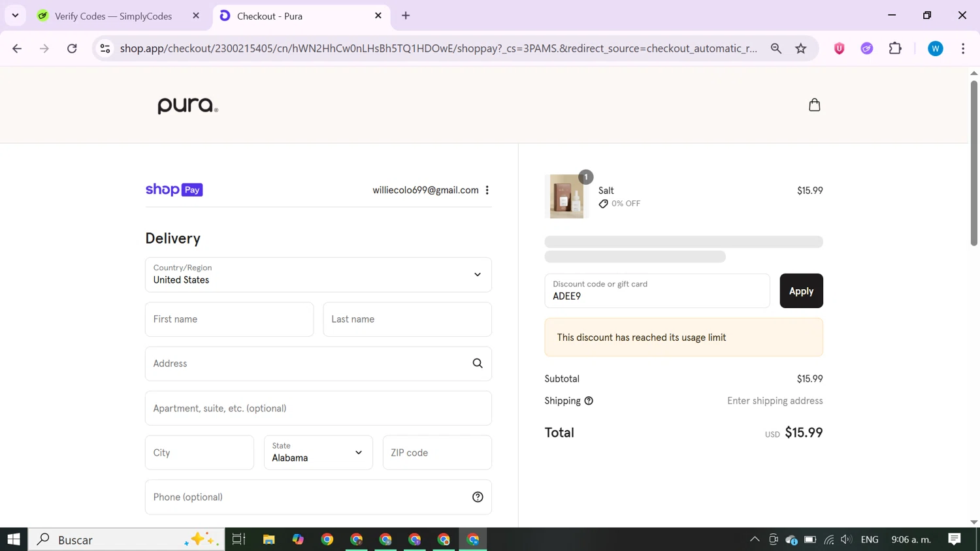Open a new browser tab
980x551 pixels.
tap(406, 16)
